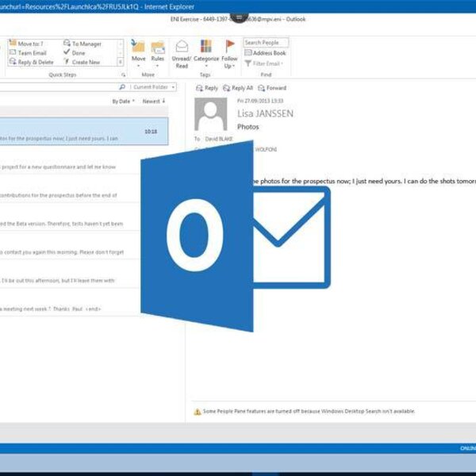Click Forward in reading pane
The width and height of the screenshot is (476, 476).
pos(272,88)
